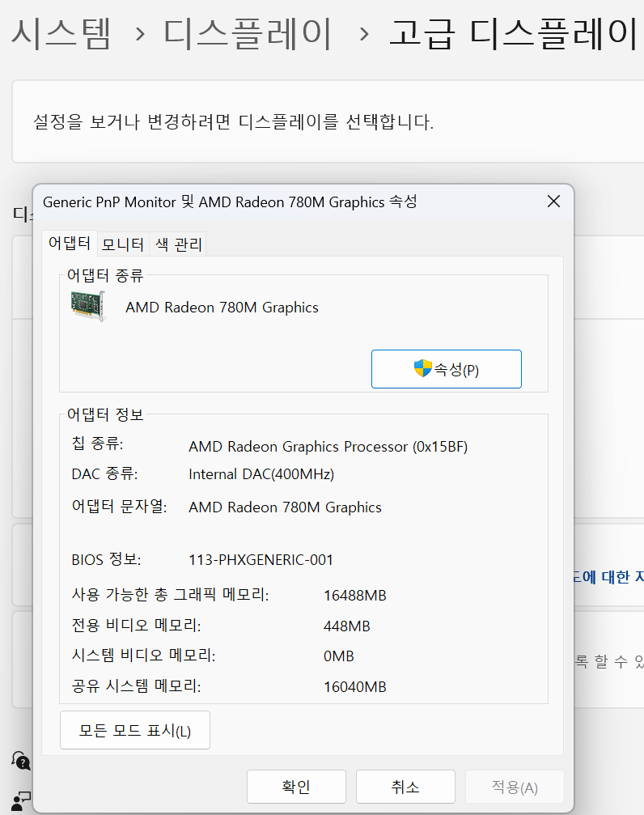The image size is (644, 815).
Task: Click the 전용 비디오 메모리 label
Action: point(136,626)
